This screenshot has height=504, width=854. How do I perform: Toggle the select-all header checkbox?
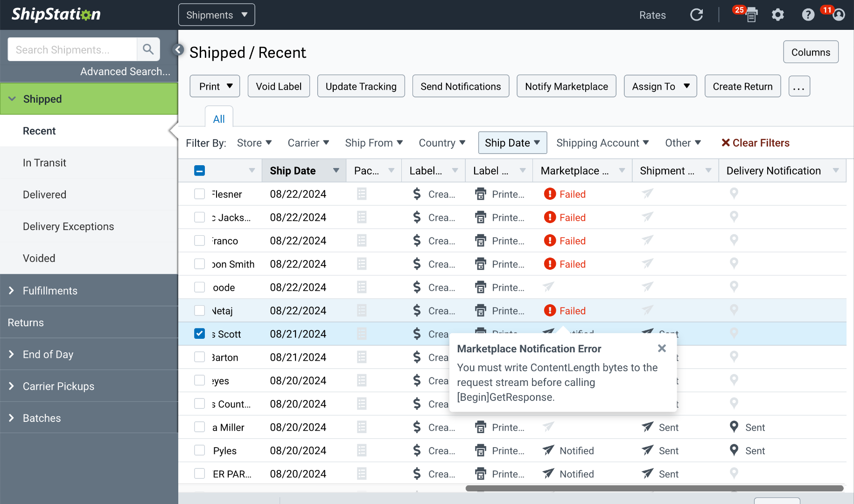tap(199, 170)
